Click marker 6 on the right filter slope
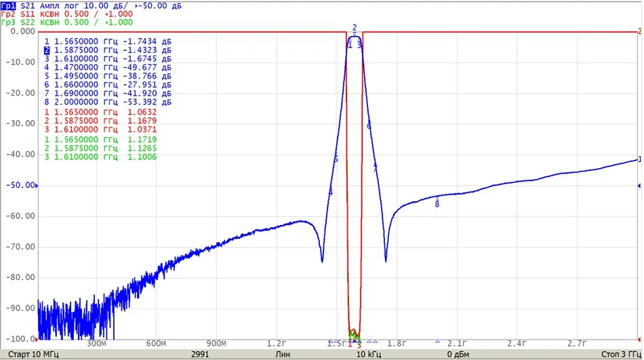The height and width of the screenshot is (360, 644). [x=369, y=125]
